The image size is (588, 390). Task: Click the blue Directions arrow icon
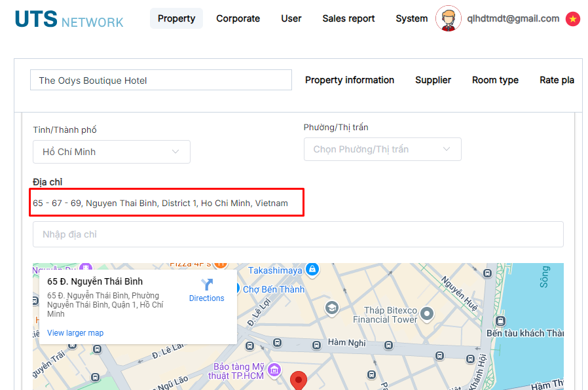(207, 285)
